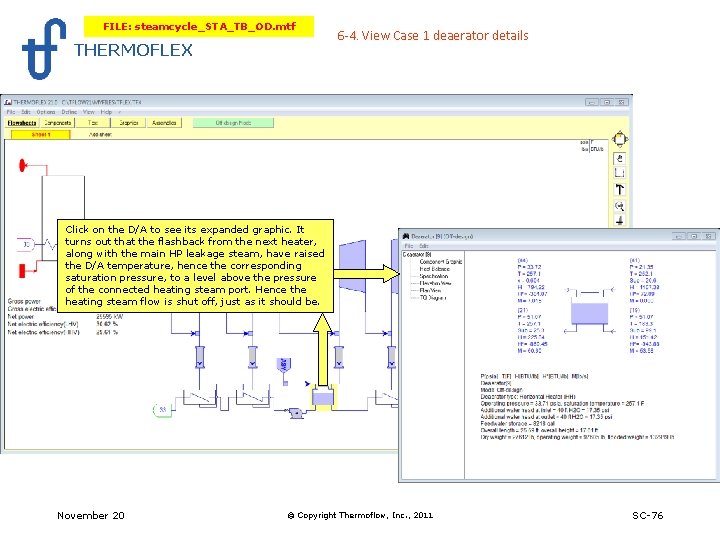The image size is (720, 540).
Task: Click Add sheet
Action: tap(100, 135)
